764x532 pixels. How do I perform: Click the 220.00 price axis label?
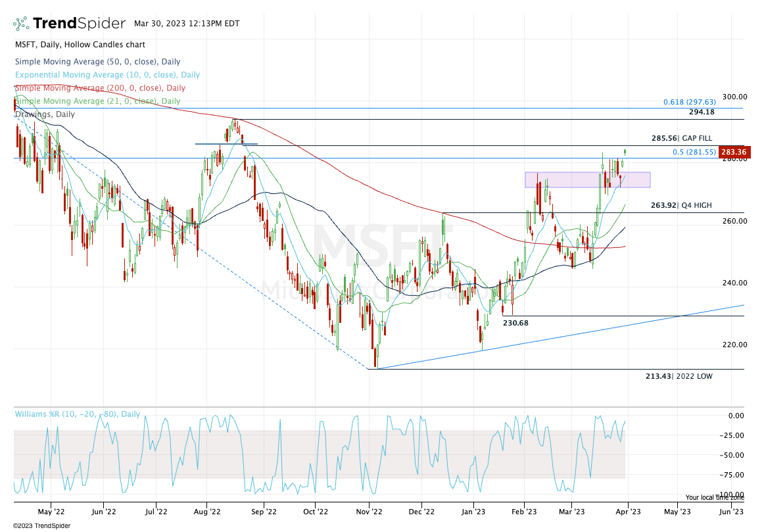point(735,345)
